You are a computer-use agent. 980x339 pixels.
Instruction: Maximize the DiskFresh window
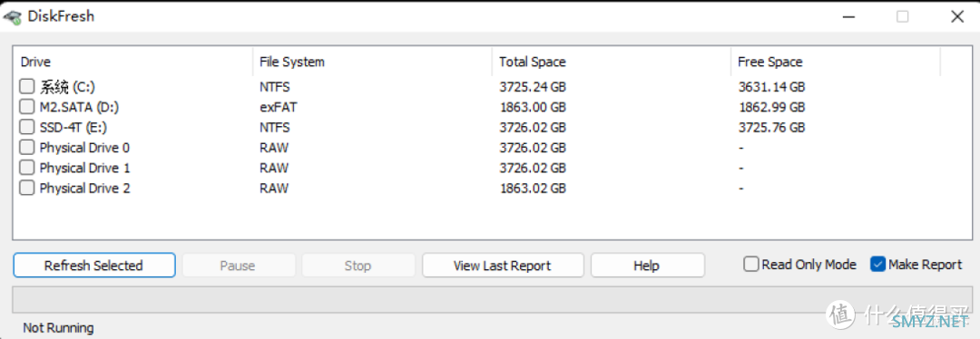pos(903,17)
